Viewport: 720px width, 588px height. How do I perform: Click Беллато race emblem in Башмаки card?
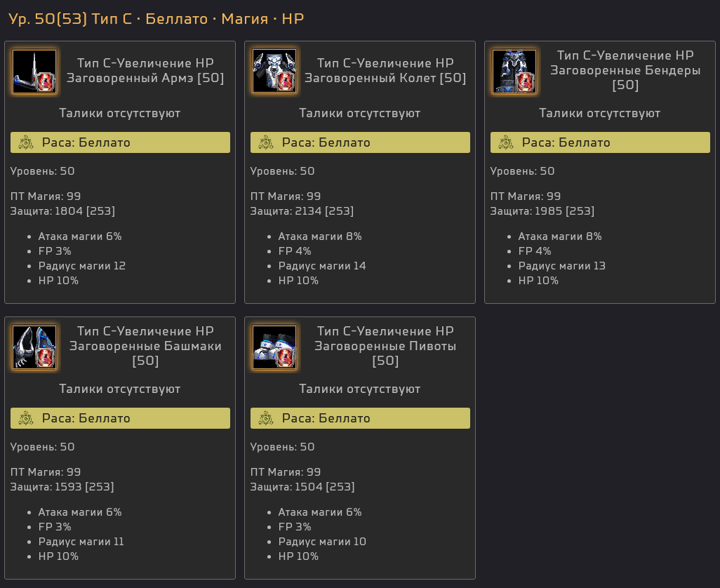[26, 419]
